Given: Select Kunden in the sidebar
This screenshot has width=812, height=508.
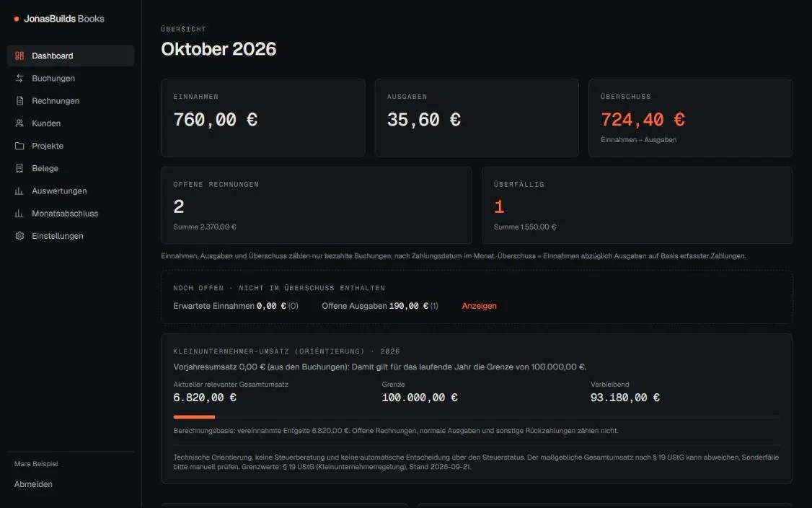Looking at the screenshot, I should coord(71,123).
